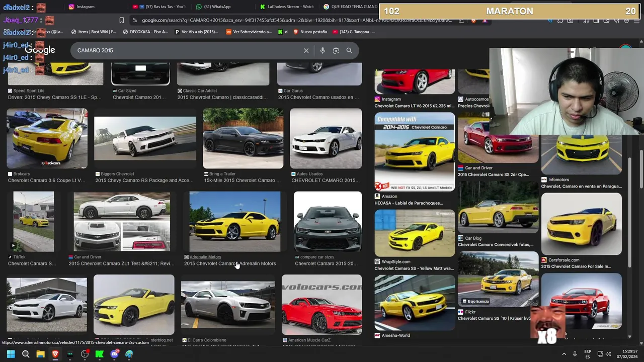Bookmark this page with the bookmark icon
This screenshot has height=362, width=644.
[x=121, y=20]
